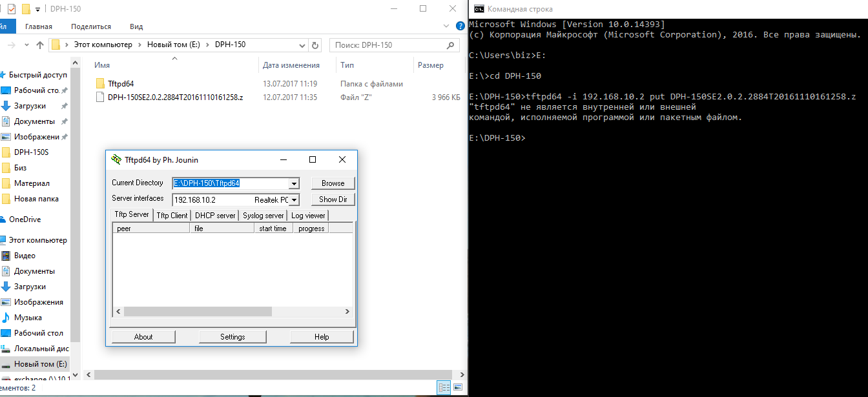Click the refresh icon in address bar
This screenshot has width=868, height=397.
tap(315, 45)
